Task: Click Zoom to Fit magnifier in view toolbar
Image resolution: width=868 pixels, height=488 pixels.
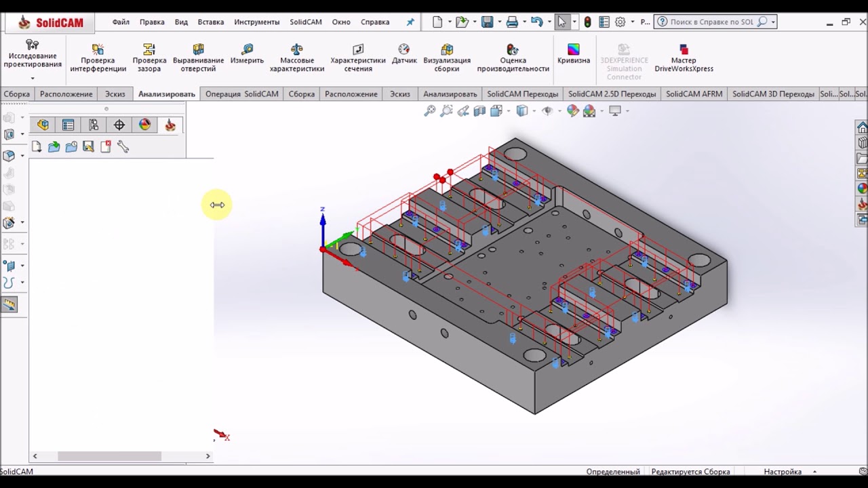Action: tap(430, 110)
